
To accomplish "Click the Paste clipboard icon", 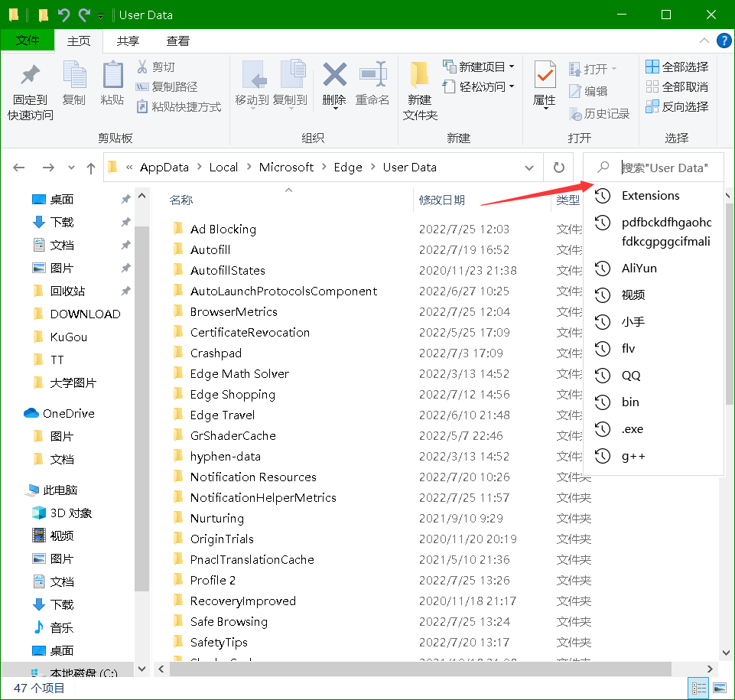I will coord(112,75).
